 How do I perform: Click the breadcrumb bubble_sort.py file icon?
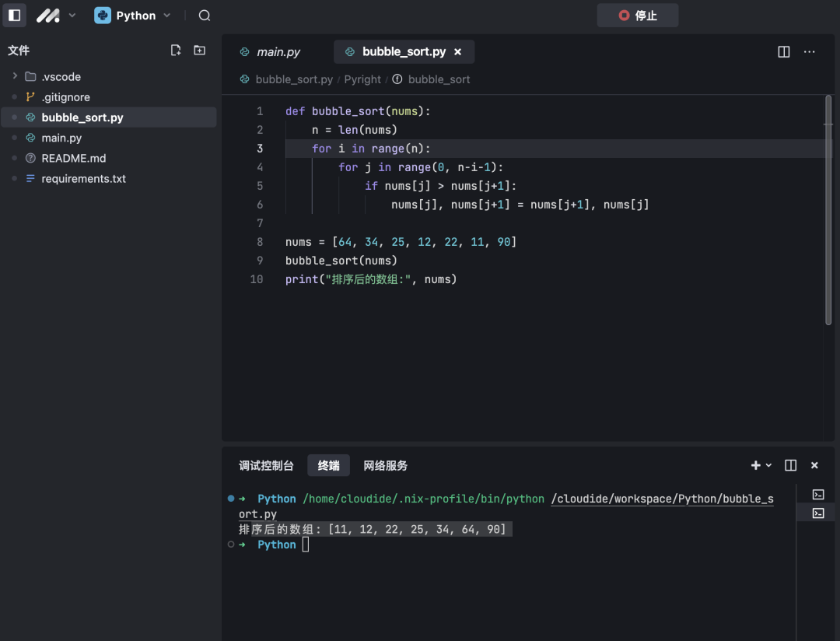pos(244,79)
